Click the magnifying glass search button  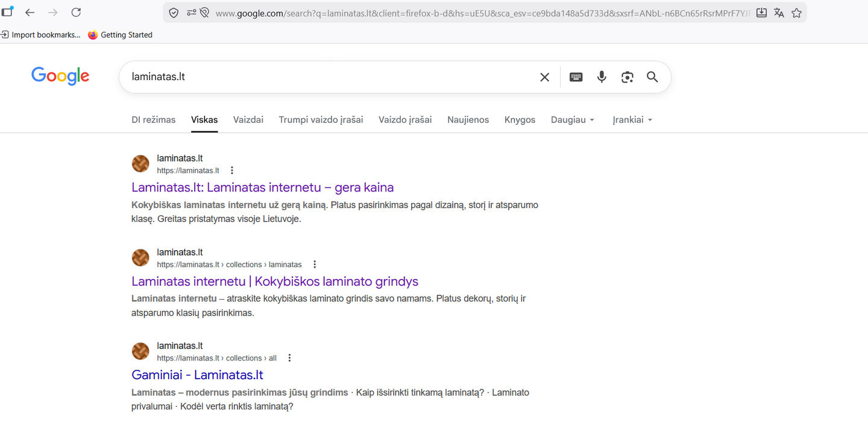[x=652, y=77]
